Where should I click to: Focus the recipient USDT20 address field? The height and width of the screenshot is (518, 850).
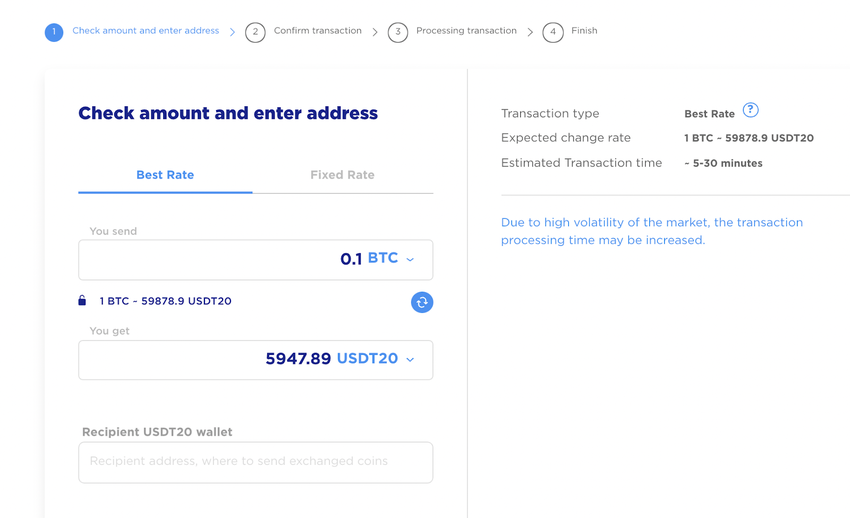click(255, 462)
